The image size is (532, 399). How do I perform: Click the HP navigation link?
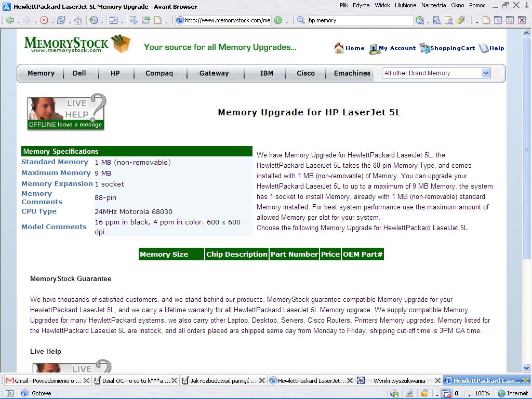coord(115,73)
